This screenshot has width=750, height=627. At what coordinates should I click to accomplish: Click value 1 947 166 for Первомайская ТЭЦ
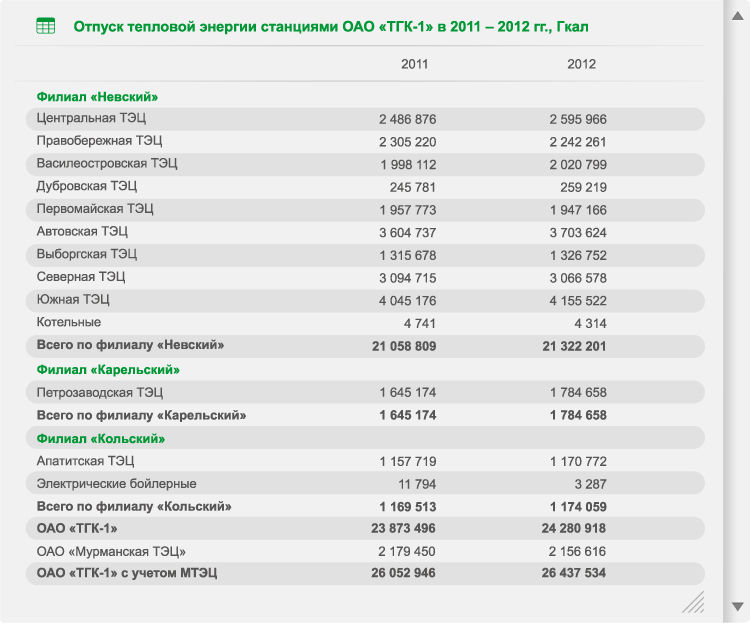click(x=578, y=210)
